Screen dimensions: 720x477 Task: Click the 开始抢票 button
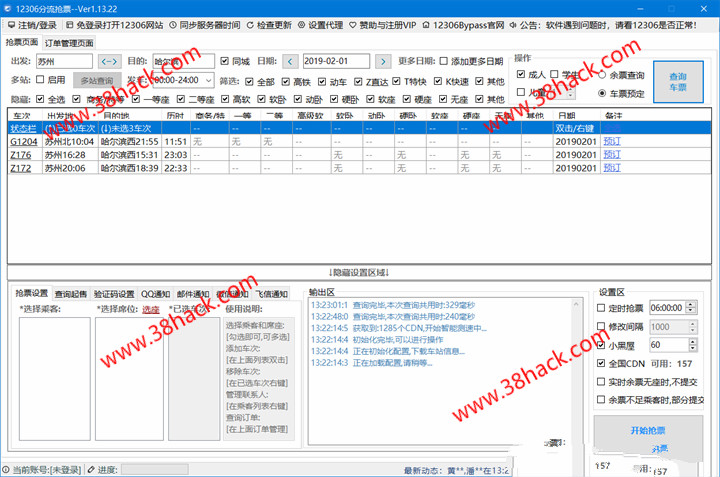[648, 430]
